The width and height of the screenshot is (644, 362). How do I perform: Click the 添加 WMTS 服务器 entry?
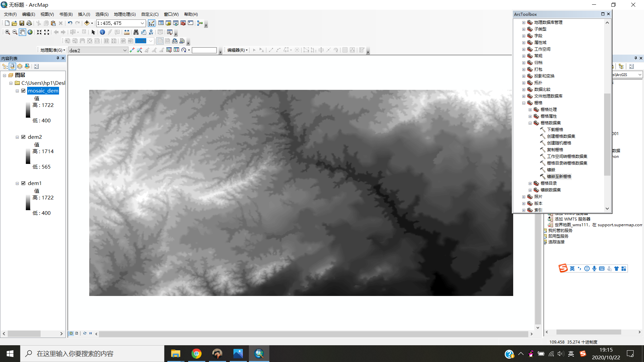572,219
